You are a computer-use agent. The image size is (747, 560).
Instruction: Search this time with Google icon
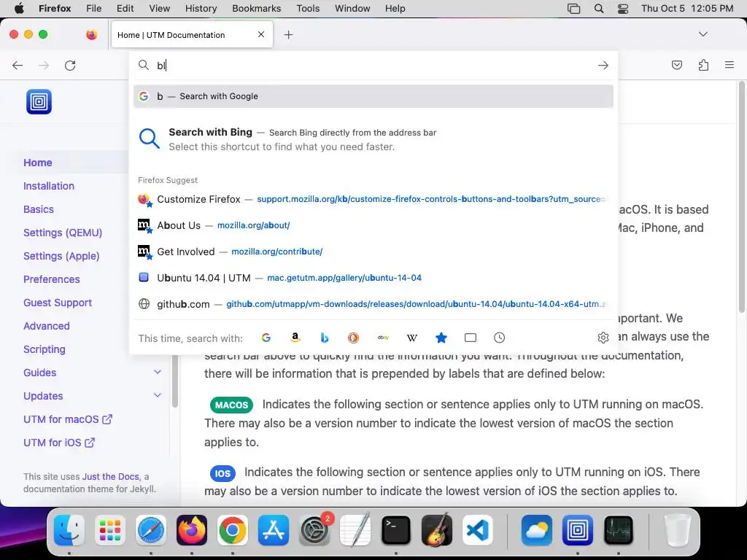[266, 338]
